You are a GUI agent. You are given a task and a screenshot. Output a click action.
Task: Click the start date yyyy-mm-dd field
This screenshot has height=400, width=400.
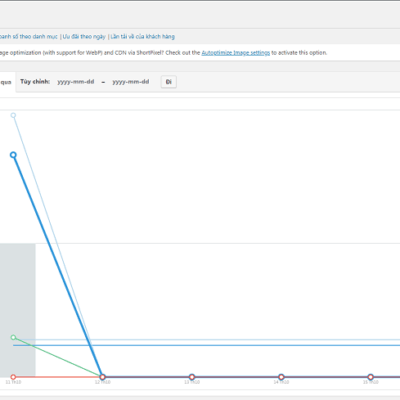(x=76, y=82)
